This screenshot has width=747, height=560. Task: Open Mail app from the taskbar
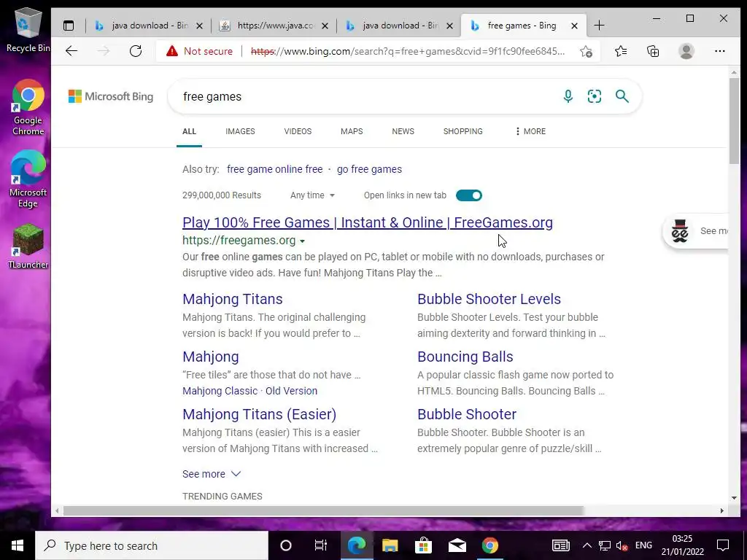457,545
